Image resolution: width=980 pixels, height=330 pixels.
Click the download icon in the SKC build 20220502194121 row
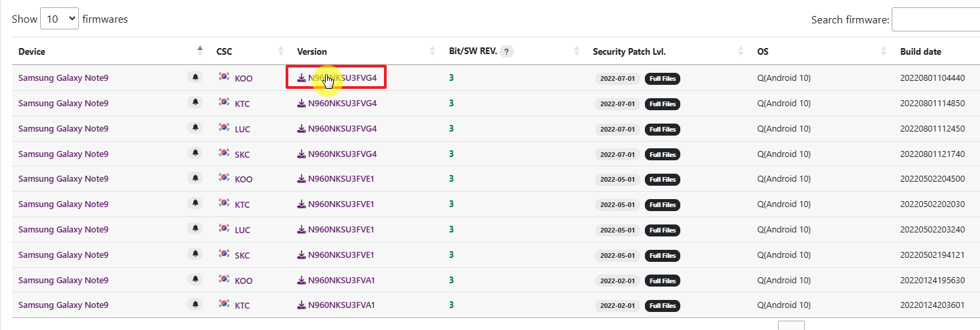click(x=302, y=255)
